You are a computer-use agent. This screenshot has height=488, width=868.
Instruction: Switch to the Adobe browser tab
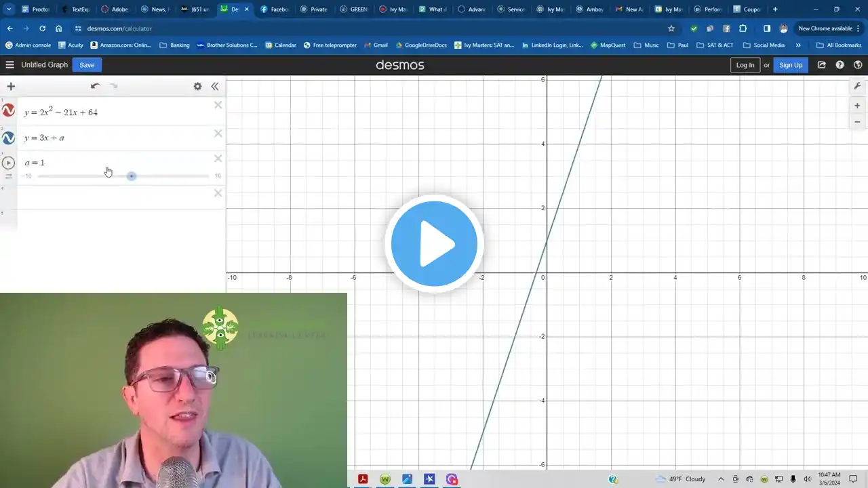point(115,9)
